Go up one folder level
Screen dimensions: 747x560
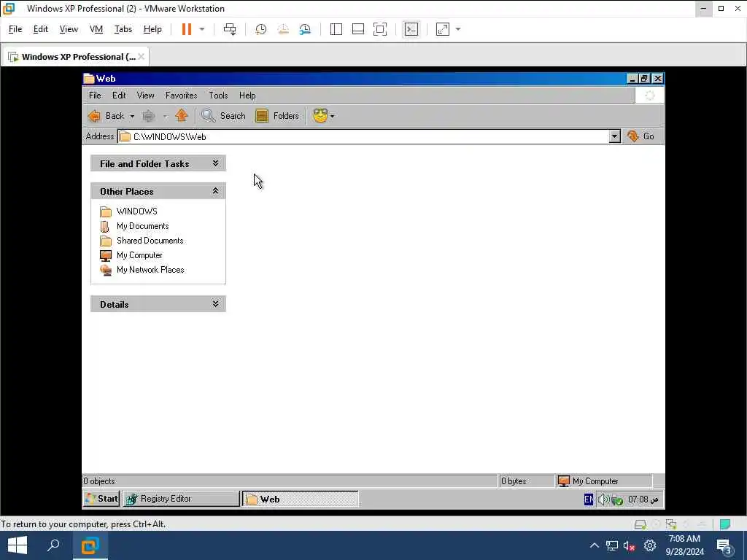click(182, 115)
